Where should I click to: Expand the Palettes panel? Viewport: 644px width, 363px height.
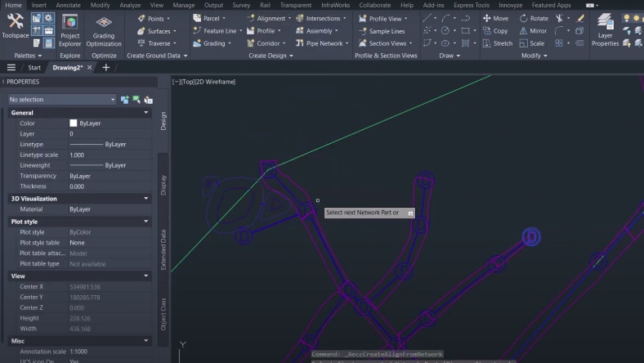28,56
